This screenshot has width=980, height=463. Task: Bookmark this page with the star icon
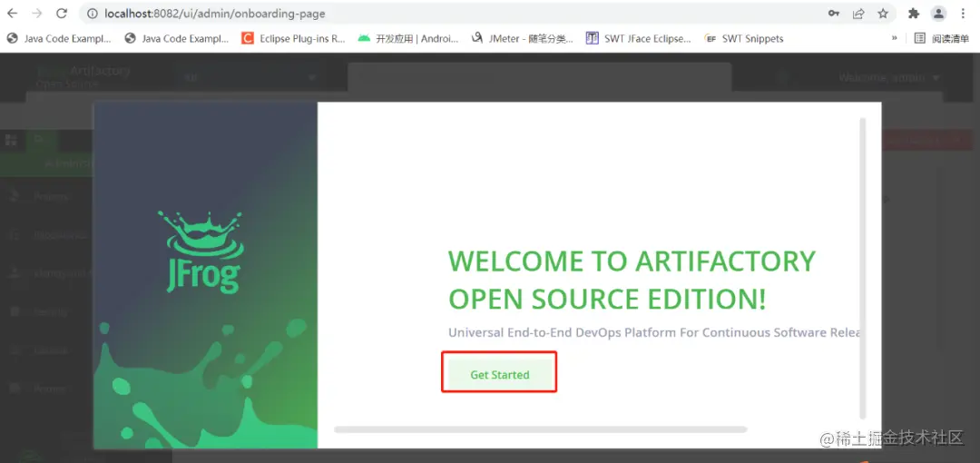[883, 13]
